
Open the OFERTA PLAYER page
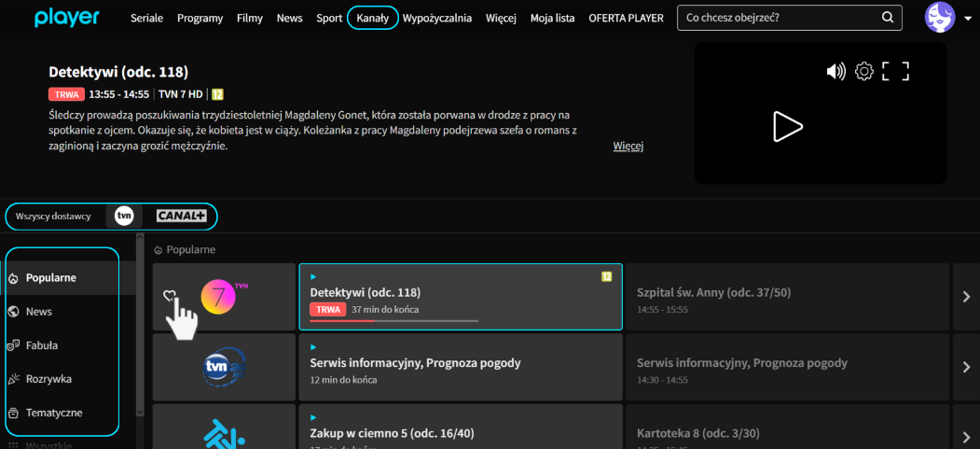point(626,18)
